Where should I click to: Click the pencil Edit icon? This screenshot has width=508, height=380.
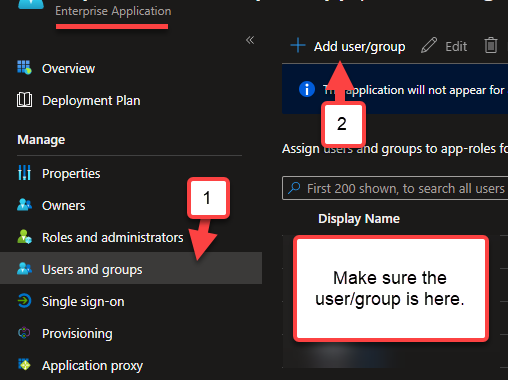click(429, 45)
